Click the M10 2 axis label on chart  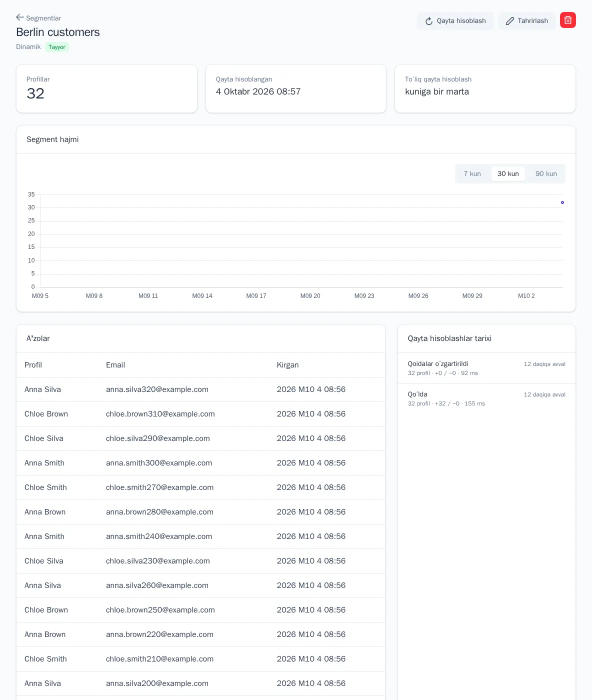click(526, 296)
